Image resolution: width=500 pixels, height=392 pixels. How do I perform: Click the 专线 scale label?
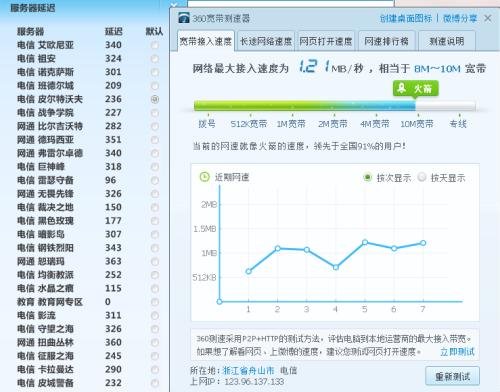[458, 124]
